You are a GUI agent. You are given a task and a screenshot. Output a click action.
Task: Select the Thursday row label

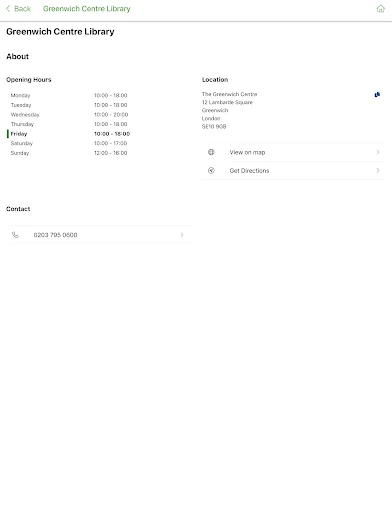(22, 124)
